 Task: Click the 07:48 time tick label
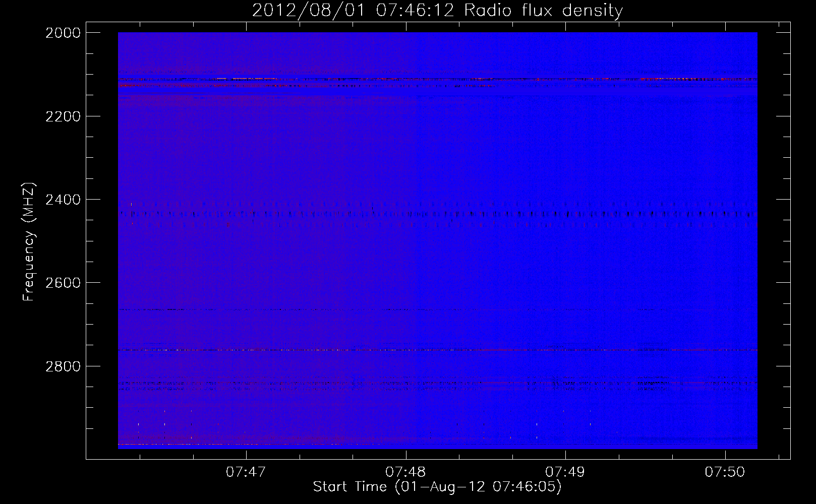pos(405,472)
